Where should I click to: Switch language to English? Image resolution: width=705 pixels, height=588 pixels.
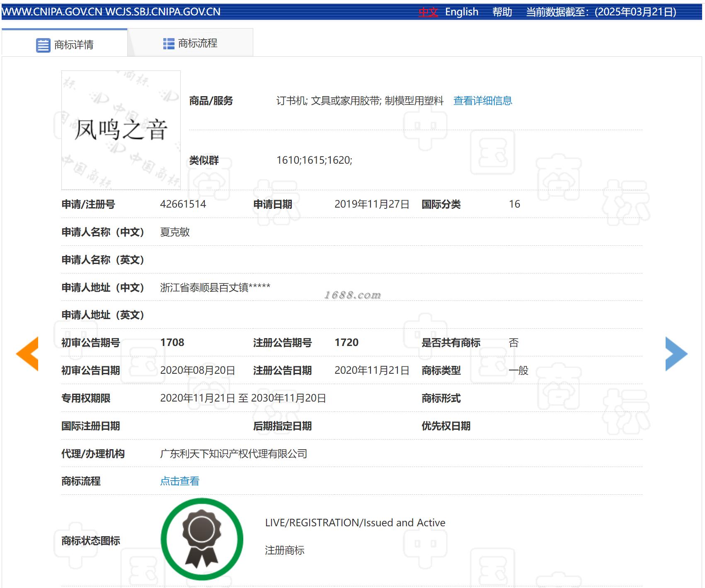click(x=462, y=12)
